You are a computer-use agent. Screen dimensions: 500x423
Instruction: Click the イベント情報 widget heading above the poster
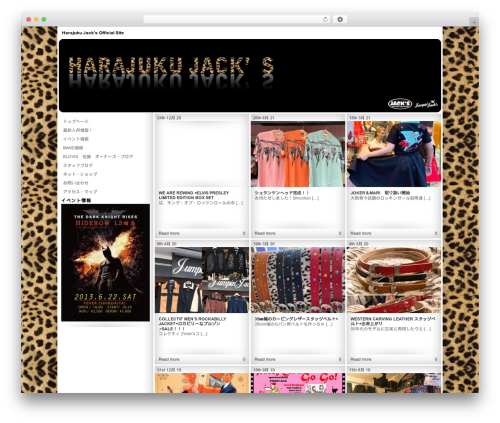(x=76, y=200)
